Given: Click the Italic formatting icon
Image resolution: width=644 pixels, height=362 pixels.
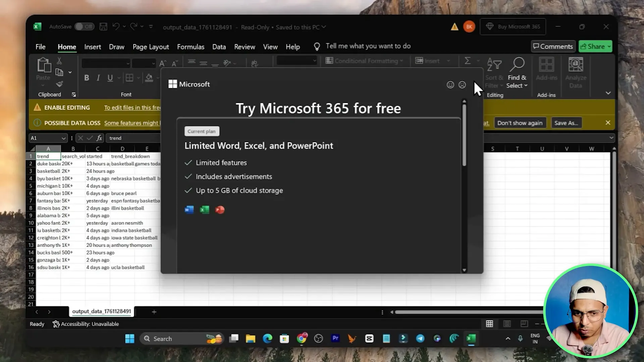Looking at the screenshot, I should (98, 78).
